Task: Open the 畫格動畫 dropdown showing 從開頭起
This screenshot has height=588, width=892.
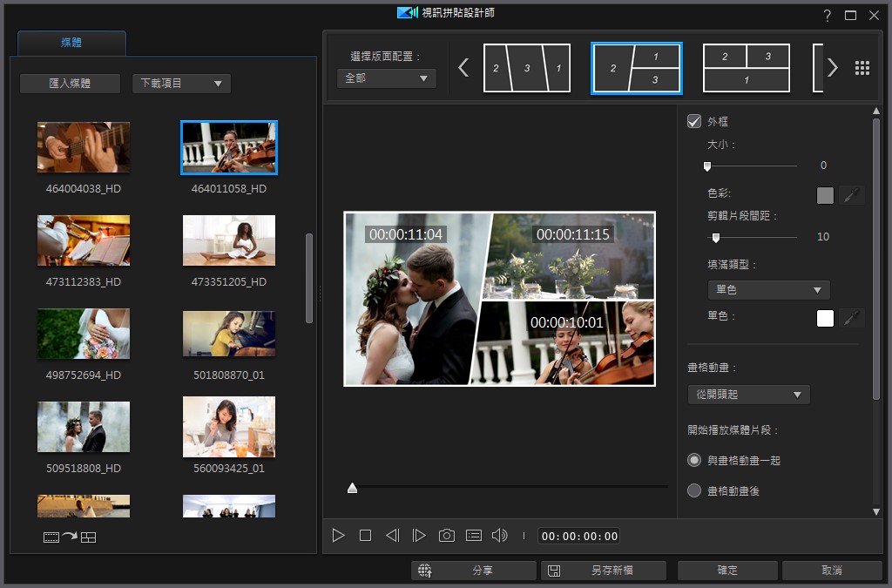Action: coord(748,394)
